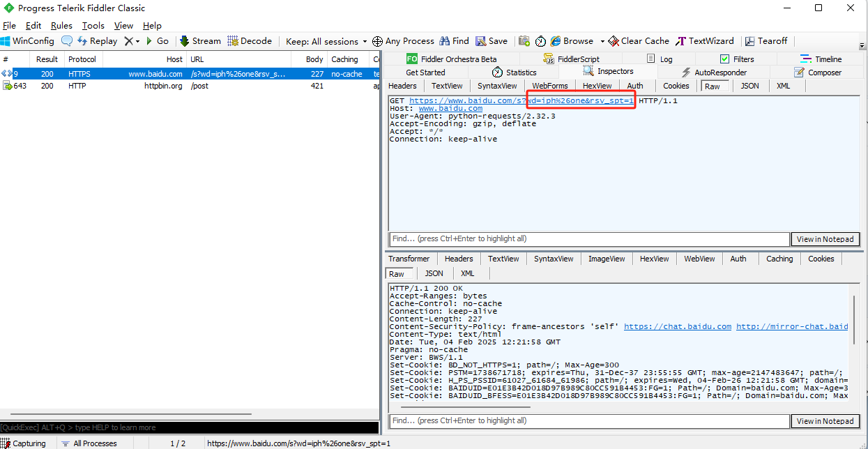Click the timer clock icon
The image size is (868, 449).
pos(540,41)
